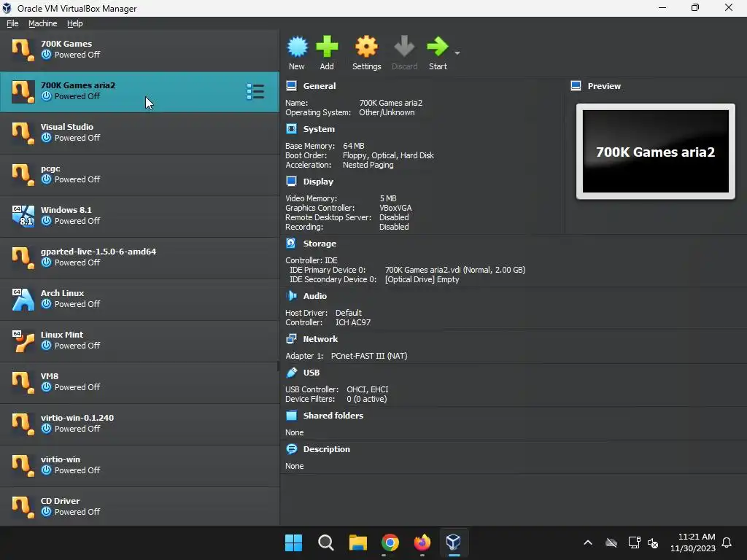Open the Network settings heading link
The image size is (747, 560).
tap(320, 339)
